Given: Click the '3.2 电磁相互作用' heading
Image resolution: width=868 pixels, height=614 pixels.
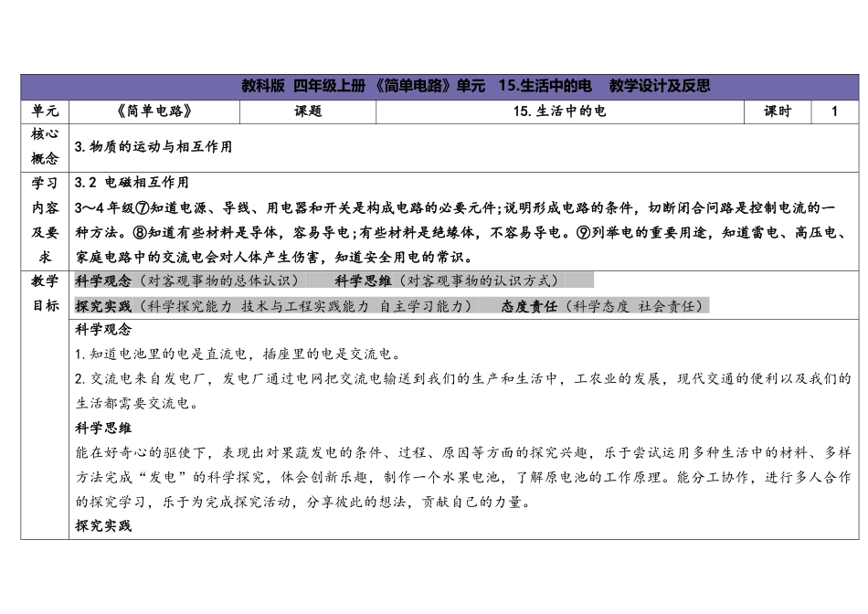Looking at the screenshot, I should [x=132, y=183].
